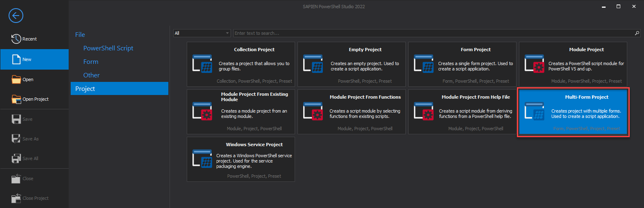Click 'Creates an empty project' description
Screen dimensions: 644x208
coord(365,66)
